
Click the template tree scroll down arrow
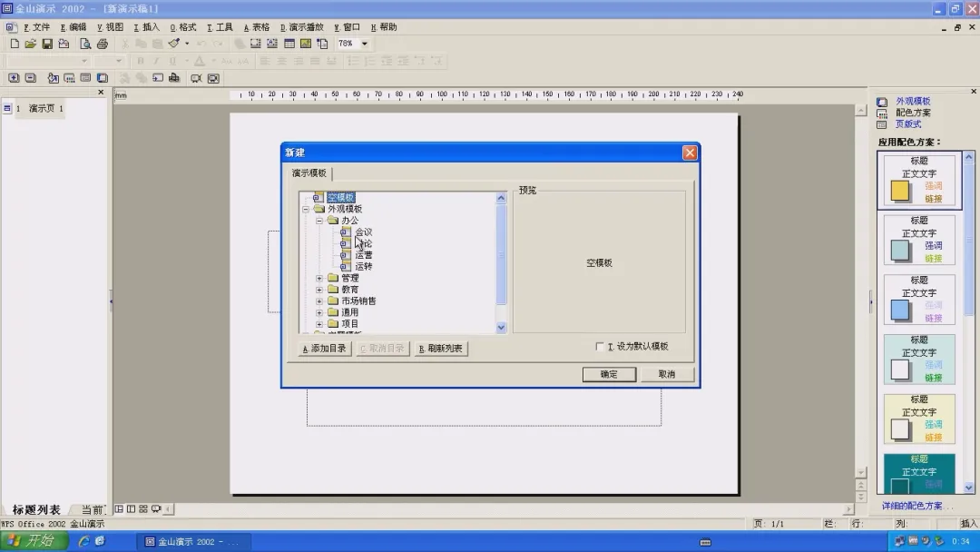tap(501, 327)
